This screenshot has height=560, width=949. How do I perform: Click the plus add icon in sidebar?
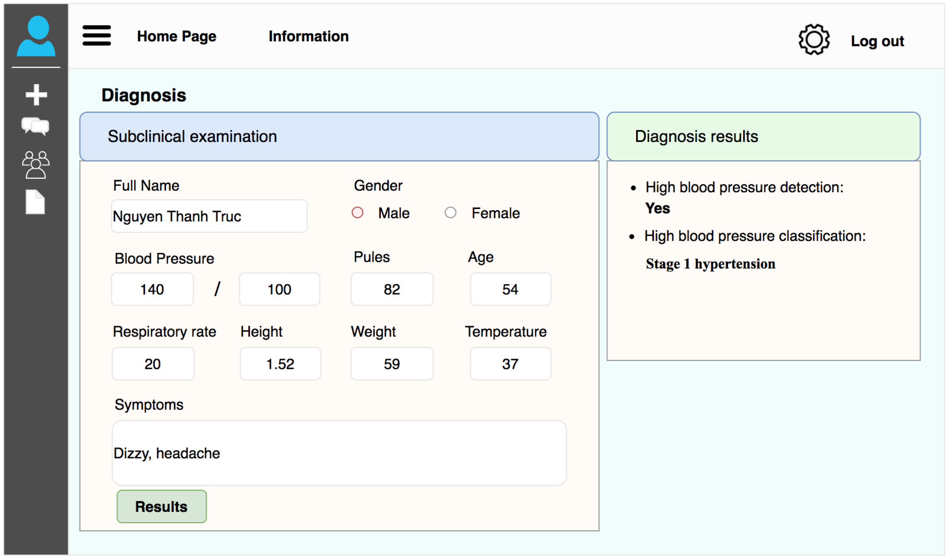click(x=36, y=95)
